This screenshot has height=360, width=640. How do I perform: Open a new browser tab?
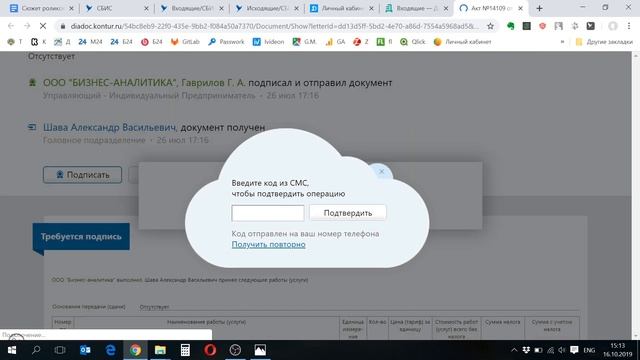pos(540,8)
